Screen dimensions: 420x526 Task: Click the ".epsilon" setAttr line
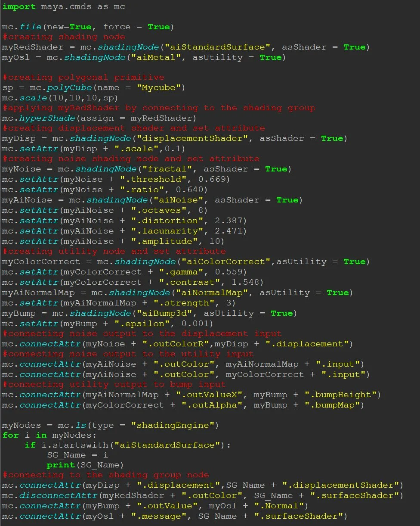tap(108, 324)
